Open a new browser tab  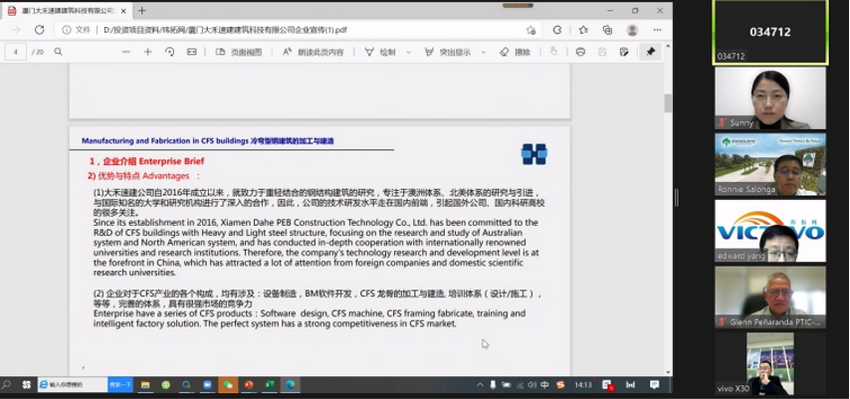pyautogui.click(x=142, y=11)
